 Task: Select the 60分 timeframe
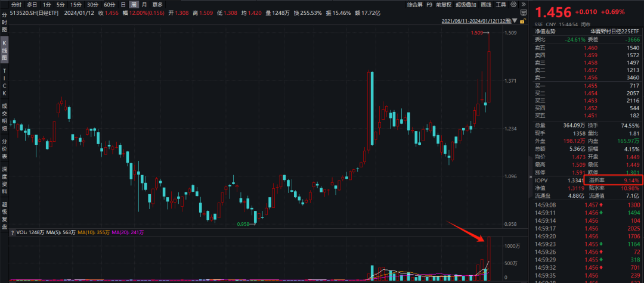point(109,5)
